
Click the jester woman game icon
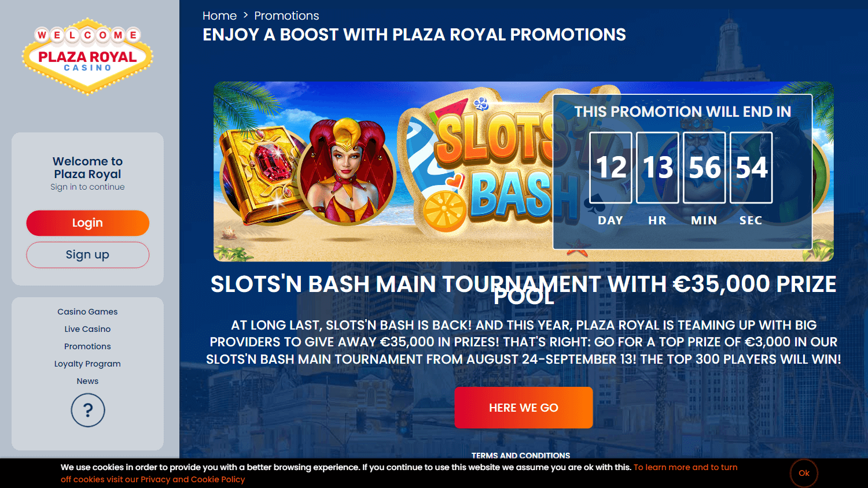[347, 172]
